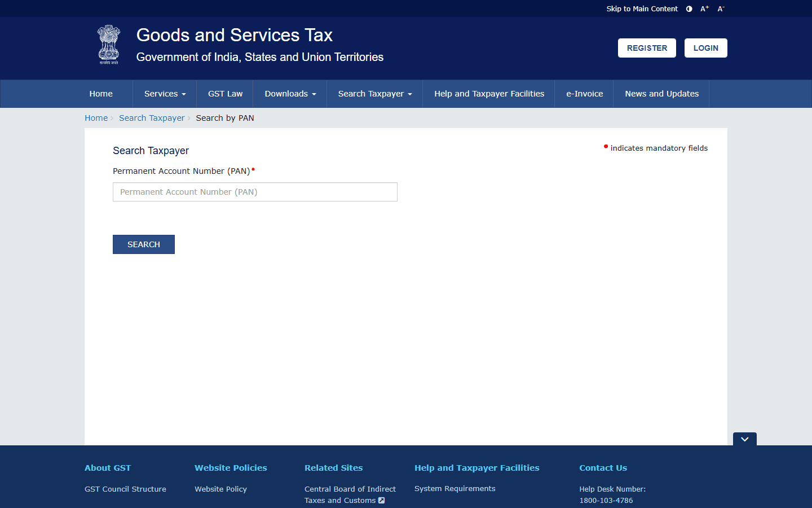This screenshot has height=508, width=812.
Task: Click the Government of India emblem logo
Action: pos(109,45)
